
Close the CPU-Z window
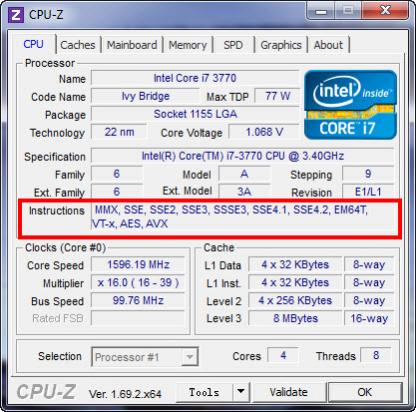point(385,11)
